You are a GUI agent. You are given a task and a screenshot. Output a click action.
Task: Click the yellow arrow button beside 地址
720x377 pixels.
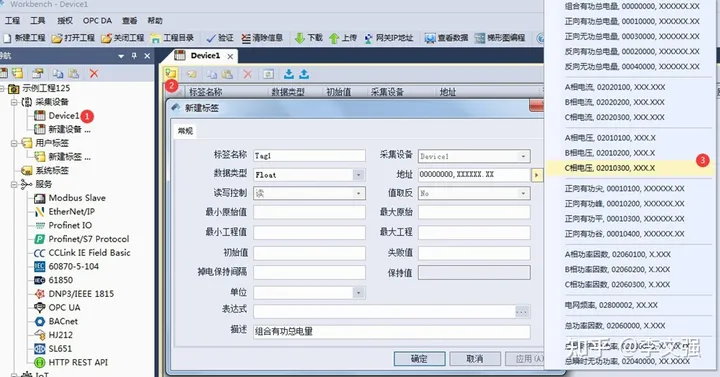pos(536,175)
